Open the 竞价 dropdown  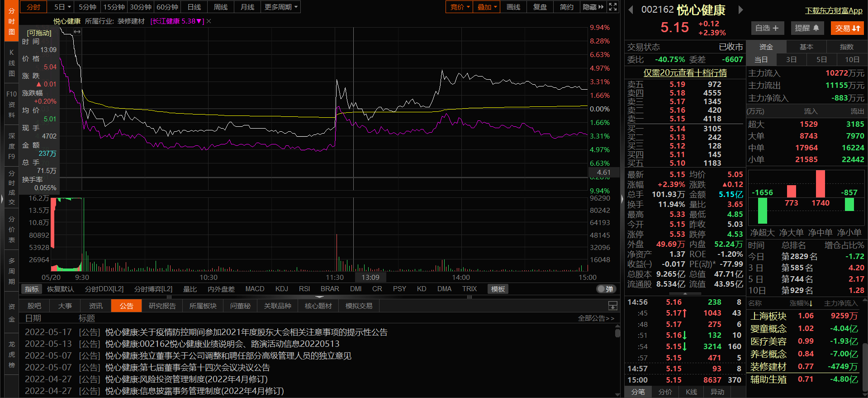click(460, 7)
